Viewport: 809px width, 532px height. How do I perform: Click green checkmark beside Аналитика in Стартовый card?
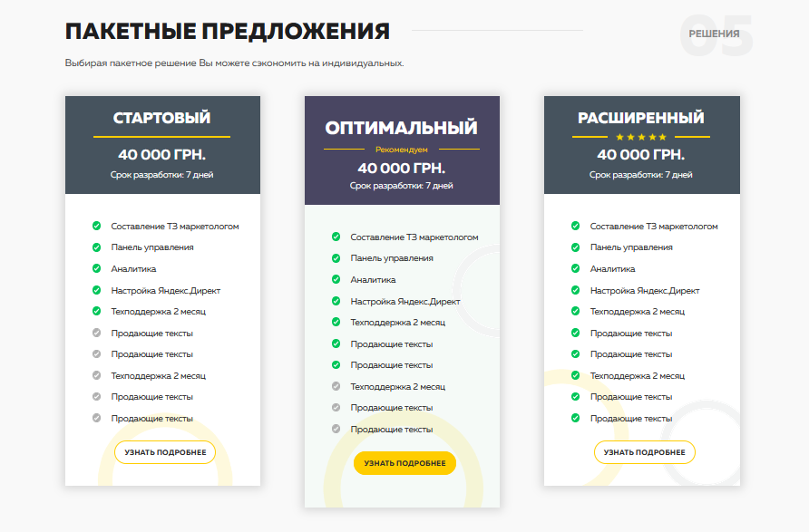(96, 268)
